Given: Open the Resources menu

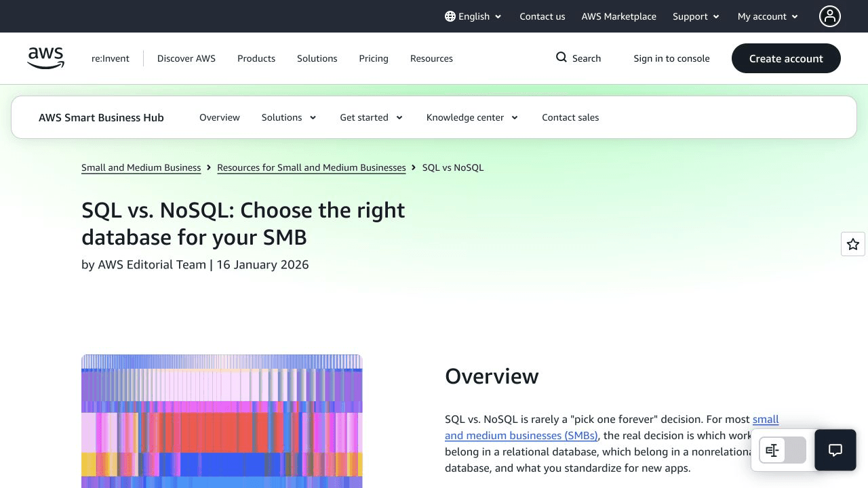Looking at the screenshot, I should (431, 58).
